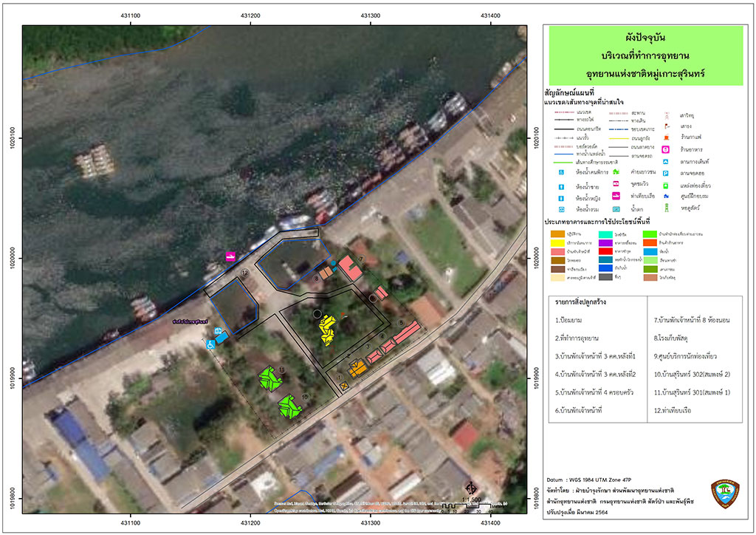Click the หอดูสัตว์ watchtower icon in legend
This screenshot has width=756, height=535.
pos(667,208)
